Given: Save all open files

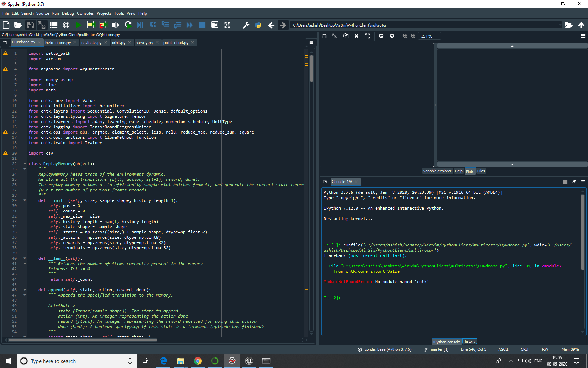Looking at the screenshot, I should (42, 25).
